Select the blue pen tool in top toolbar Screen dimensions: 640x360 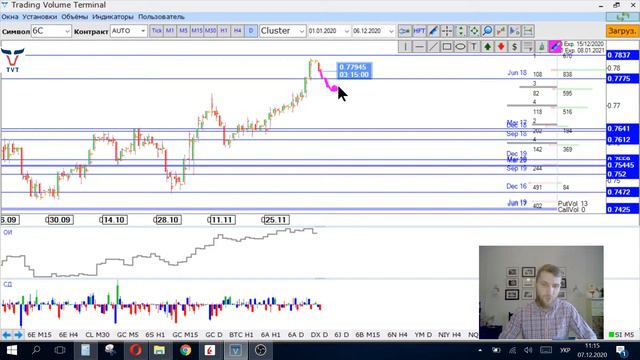(x=433, y=31)
